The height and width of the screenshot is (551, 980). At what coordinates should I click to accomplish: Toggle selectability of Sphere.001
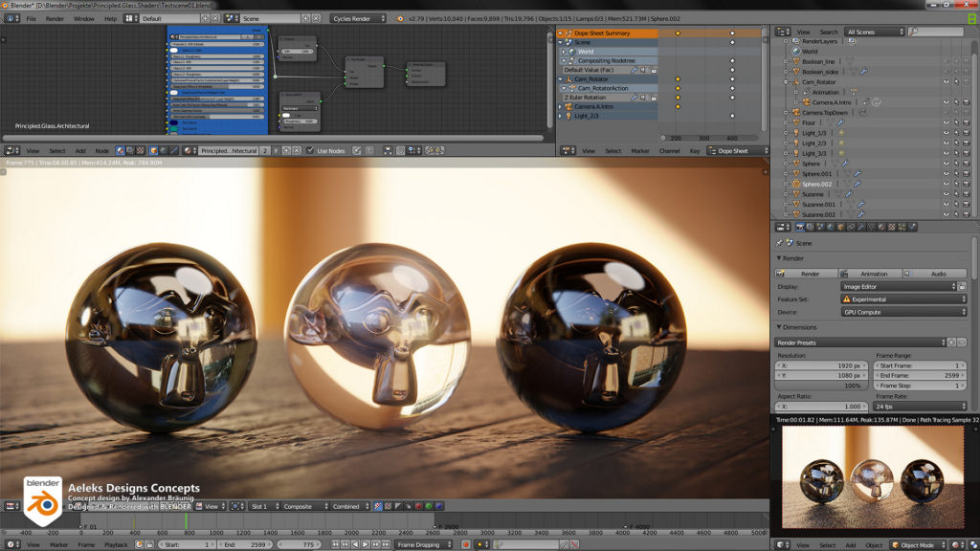[956, 174]
